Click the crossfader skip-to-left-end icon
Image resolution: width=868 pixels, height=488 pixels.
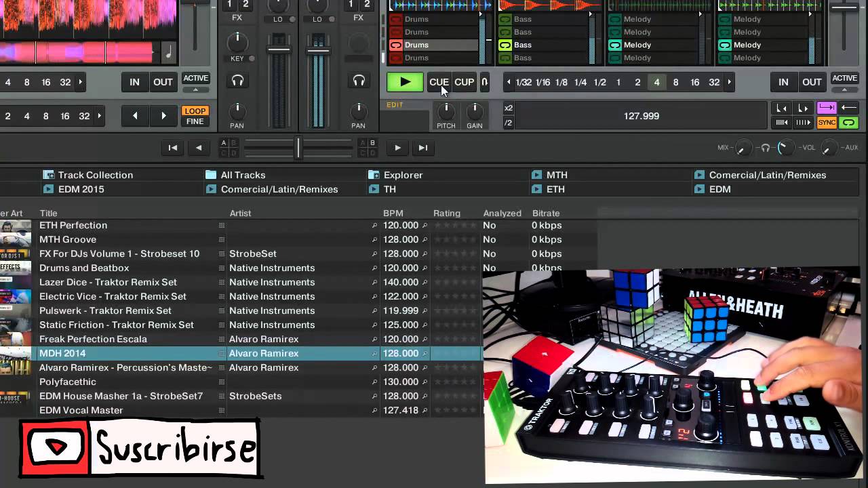click(173, 148)
